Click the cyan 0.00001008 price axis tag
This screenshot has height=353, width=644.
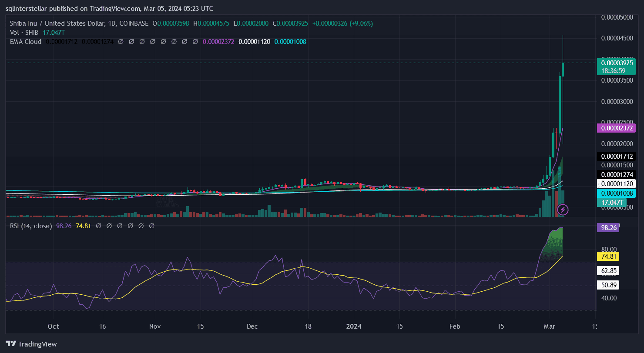point(617,193)
